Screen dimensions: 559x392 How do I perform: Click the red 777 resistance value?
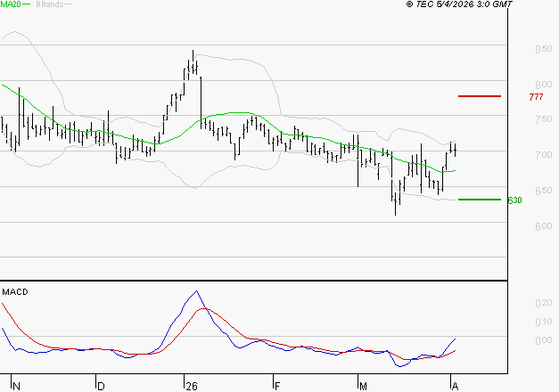click(536, 97)
